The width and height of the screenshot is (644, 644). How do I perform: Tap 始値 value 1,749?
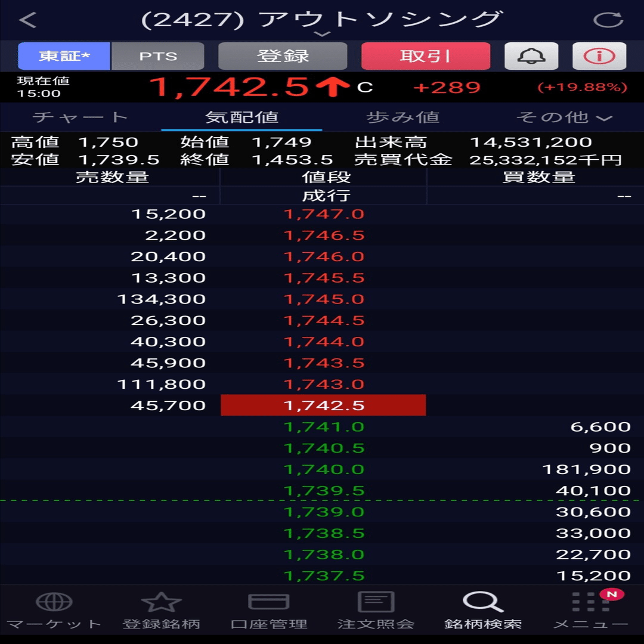[x=281, y=142]
